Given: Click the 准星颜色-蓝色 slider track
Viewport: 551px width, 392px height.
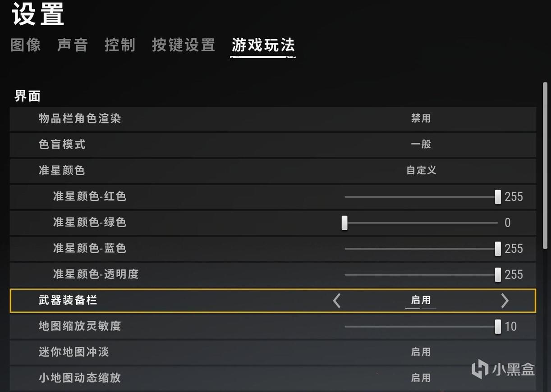Looking at the screenshot, I should click(421, 249).
